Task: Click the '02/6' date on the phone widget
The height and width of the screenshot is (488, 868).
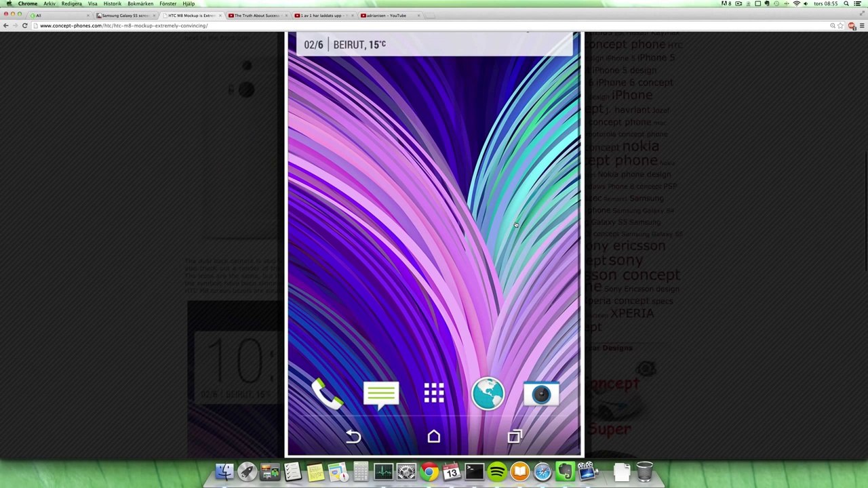Action: (313, 45)
